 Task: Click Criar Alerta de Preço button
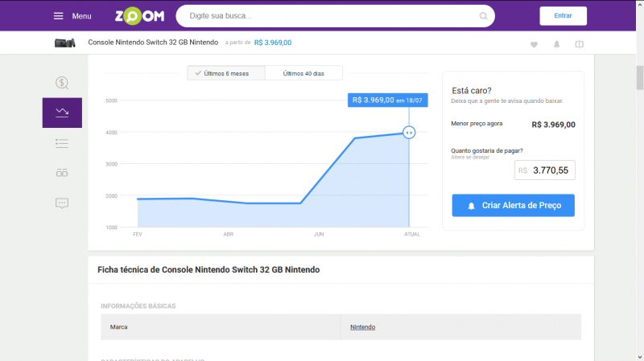point(514,206)
